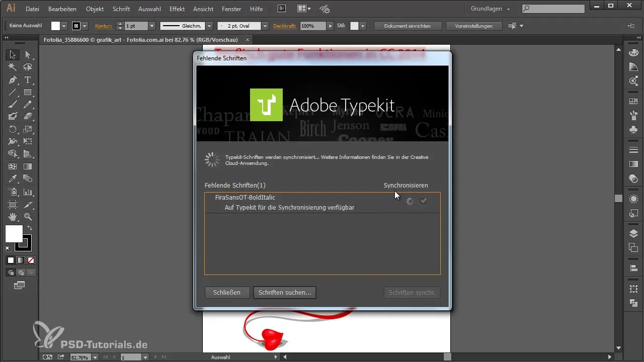Select the Column Graph tool
Screen dimensions: 644x362
click(28, 192)
